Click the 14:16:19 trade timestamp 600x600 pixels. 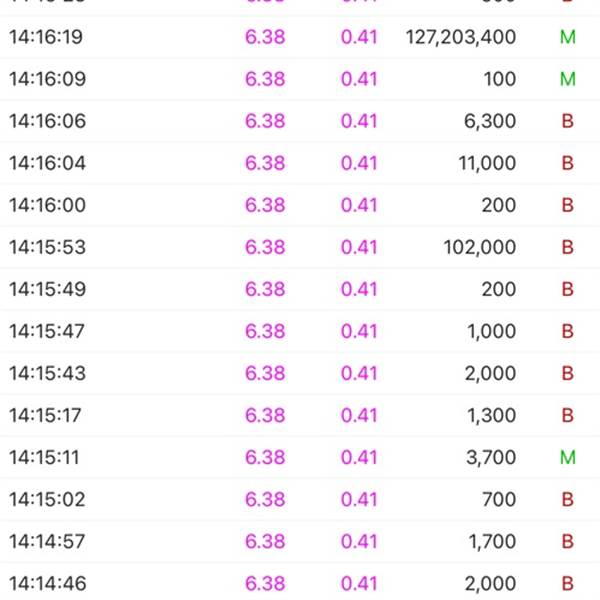coord(46,37)
